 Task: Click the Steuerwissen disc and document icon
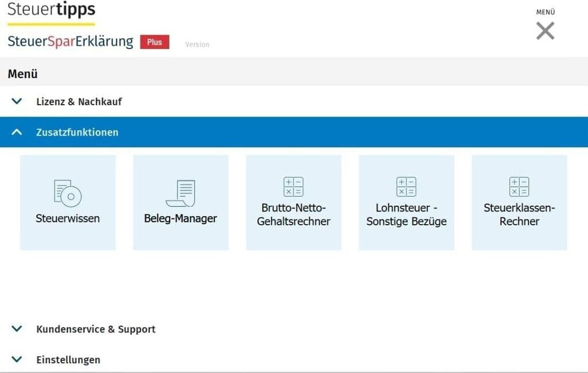coord(68,193)
